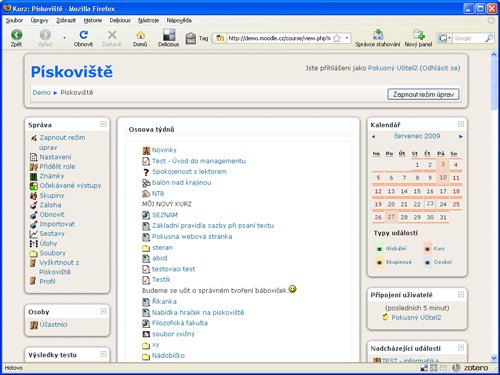Toggle Globální events eye icon
Viewport: 500px width, 375px height.
pyautogui.click(x=379, y=249)
